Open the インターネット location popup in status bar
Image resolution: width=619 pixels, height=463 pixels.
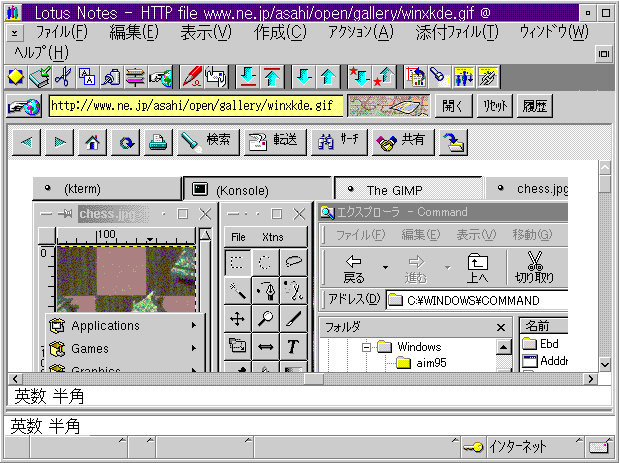pyautogui.click(x=535, y=447)
